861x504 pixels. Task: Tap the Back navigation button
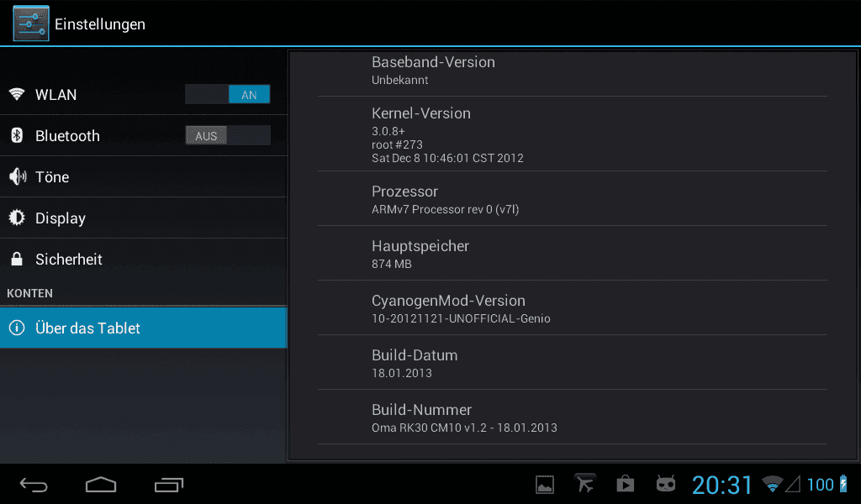click(x=34, y=485)
